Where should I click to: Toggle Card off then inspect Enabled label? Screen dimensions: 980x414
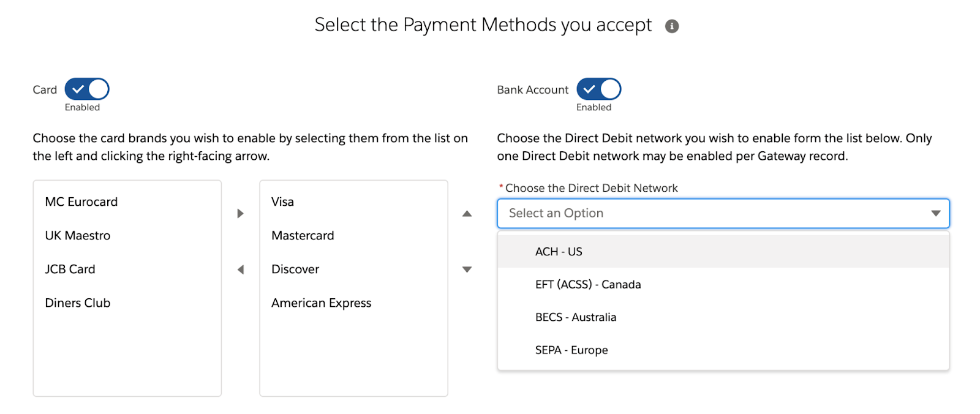click(86, 89)
